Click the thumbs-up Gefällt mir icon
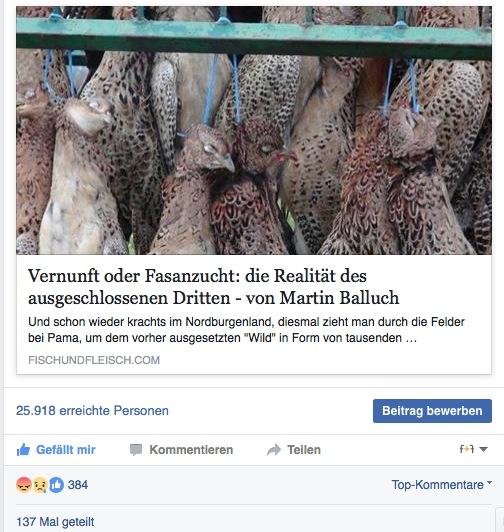The width and height of the screenshot is (504, 532). (23, 450)
